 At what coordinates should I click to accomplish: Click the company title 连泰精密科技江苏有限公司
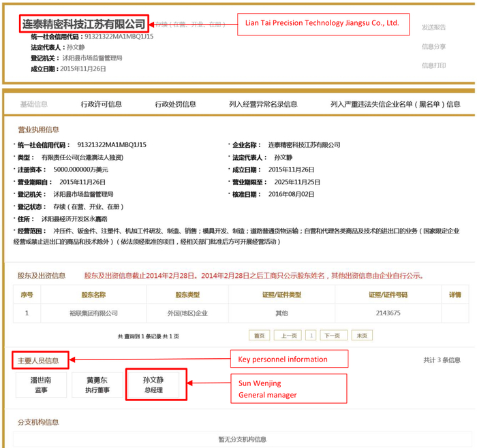tap(84, 24)
